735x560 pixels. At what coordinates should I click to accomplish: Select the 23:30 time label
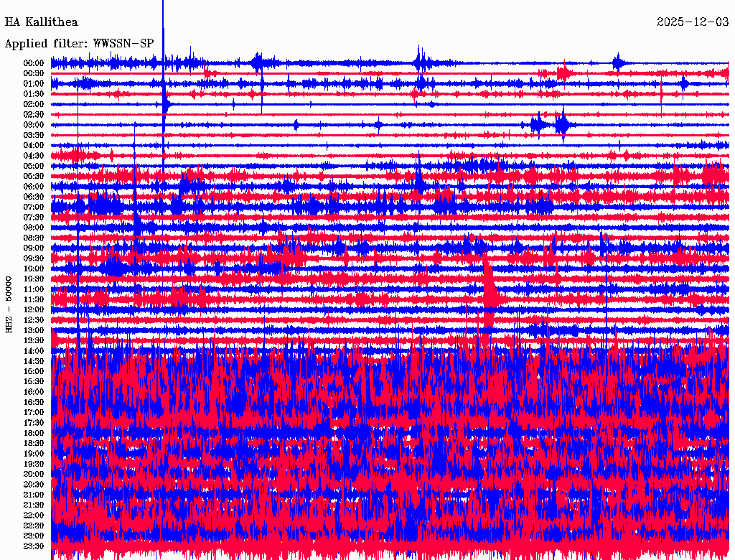(34, 546)
